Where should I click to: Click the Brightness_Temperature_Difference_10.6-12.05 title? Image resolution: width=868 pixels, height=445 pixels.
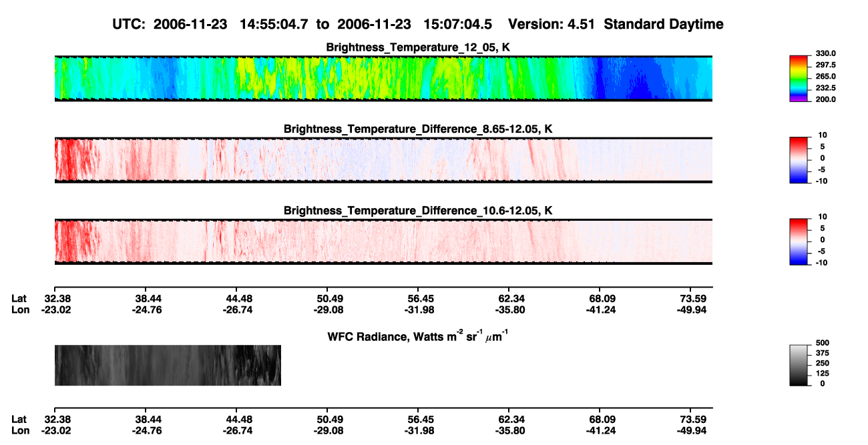pos(418,211)
